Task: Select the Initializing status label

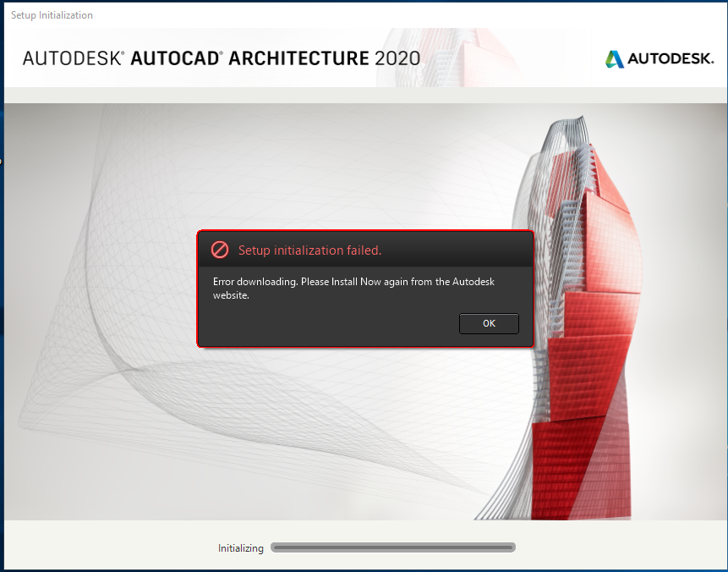Action: tap(240, 547)
